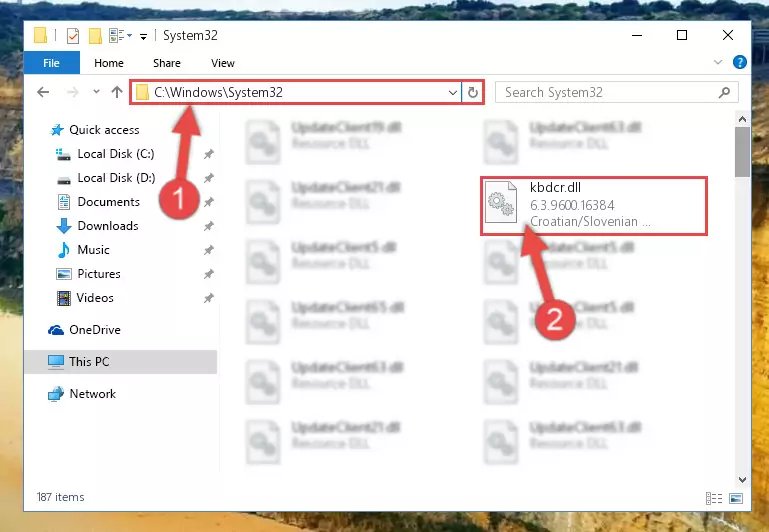Click the pin icon beside Documents

pyautogui.click(x=208, y=202)
